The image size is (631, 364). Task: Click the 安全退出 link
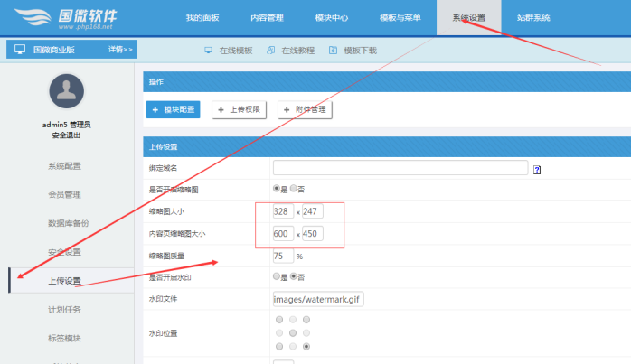66,135
